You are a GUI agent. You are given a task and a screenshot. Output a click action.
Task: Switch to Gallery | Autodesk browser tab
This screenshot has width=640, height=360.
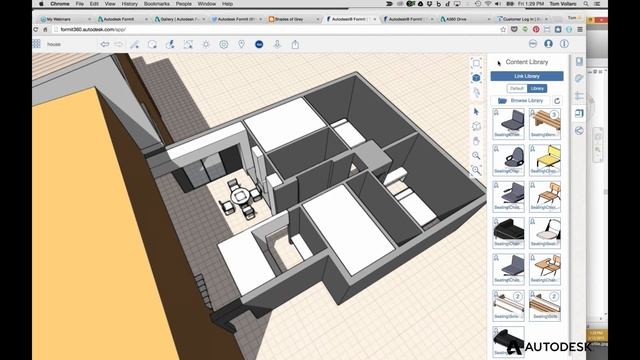point(180,19)
